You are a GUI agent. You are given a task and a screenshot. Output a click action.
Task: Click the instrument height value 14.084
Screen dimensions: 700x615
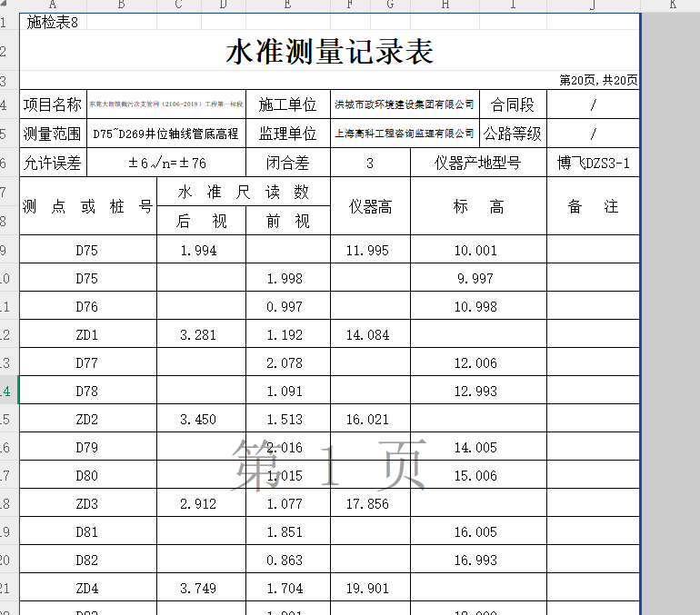coord(368,335)
